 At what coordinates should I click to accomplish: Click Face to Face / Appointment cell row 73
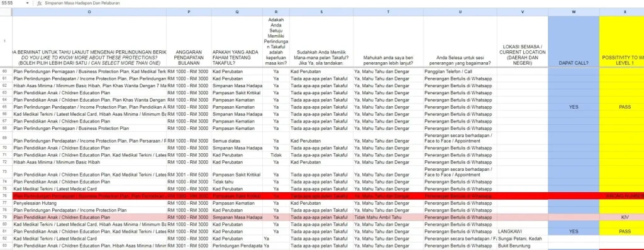coord(460,172)
